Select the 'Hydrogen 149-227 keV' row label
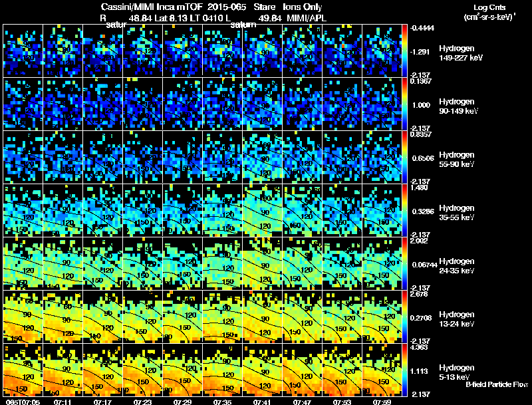 coord(461,53)
